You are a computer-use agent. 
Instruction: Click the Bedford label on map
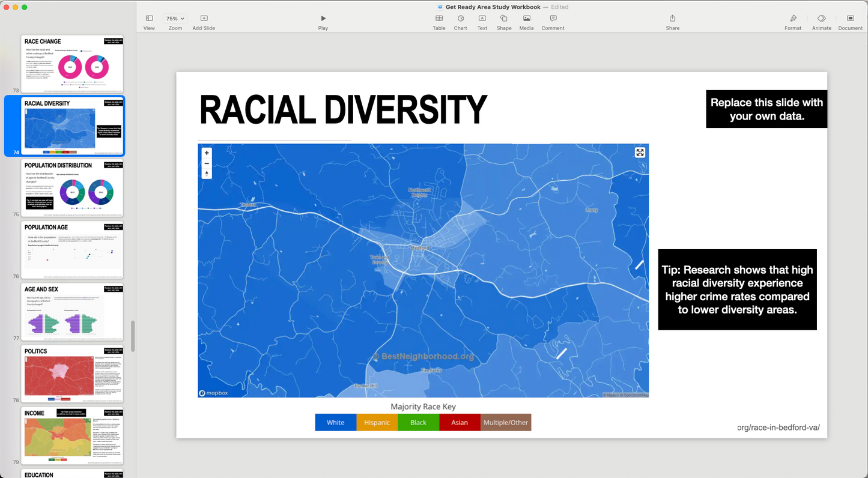tap(420, 247)
